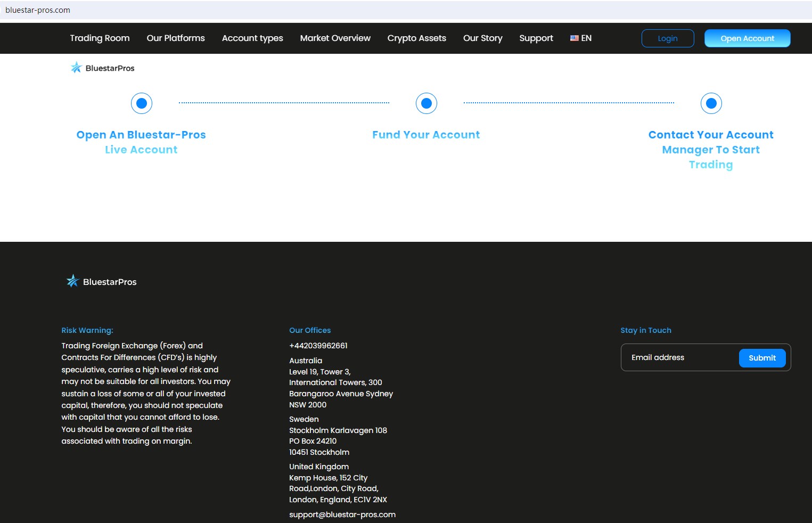
Task: Click the phone number +442039962661
Action: tap(318, 346)
